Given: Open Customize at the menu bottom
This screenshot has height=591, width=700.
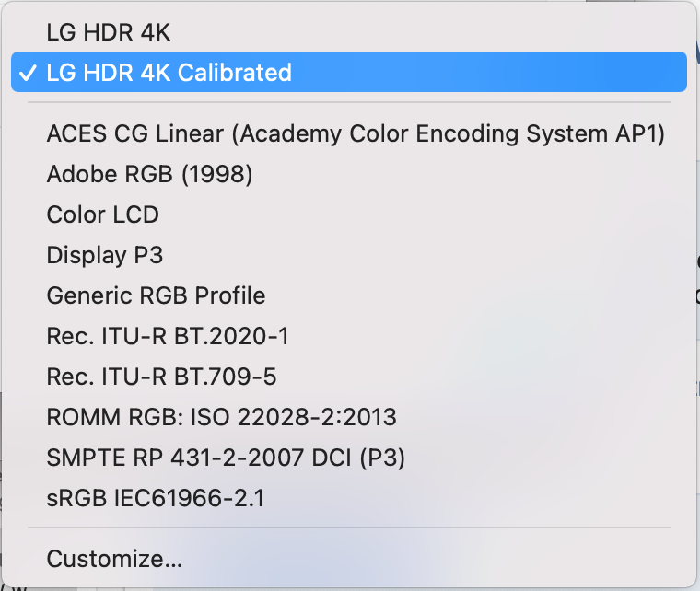Looking at the screenshot, I should (114, 558).
